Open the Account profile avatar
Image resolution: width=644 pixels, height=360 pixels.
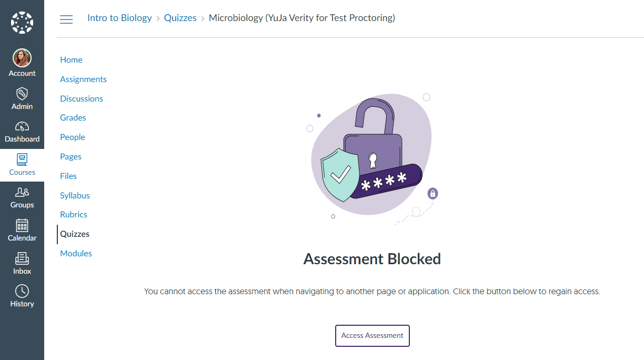point(22,58)
